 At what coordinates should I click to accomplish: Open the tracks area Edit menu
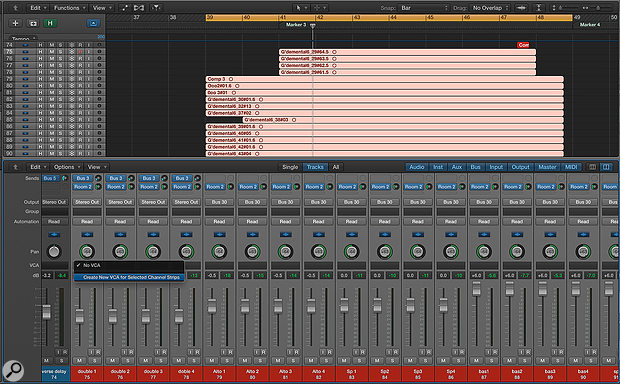(38, 8)
